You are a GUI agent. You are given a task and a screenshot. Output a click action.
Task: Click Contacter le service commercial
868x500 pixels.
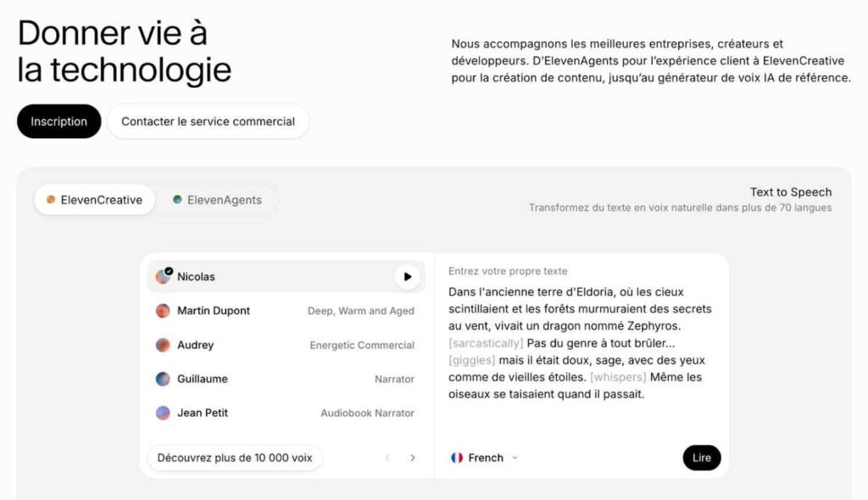pos(208,121)
